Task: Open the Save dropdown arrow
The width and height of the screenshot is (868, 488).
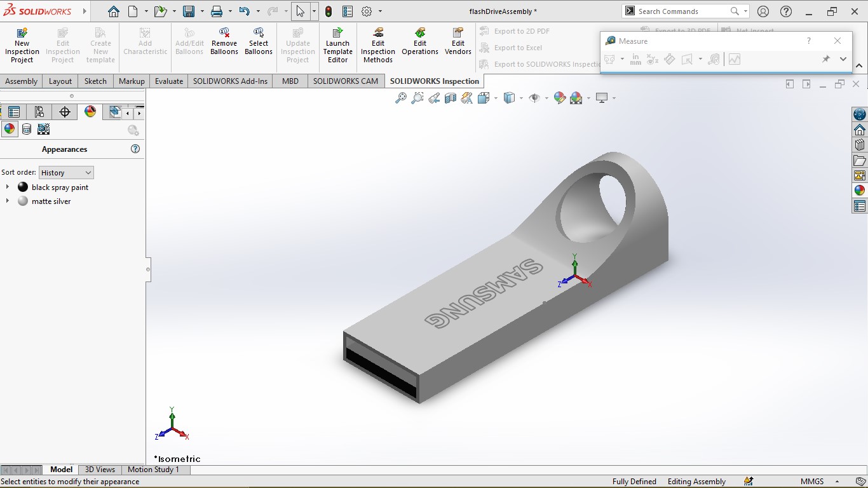Action: tap(202, 11)
